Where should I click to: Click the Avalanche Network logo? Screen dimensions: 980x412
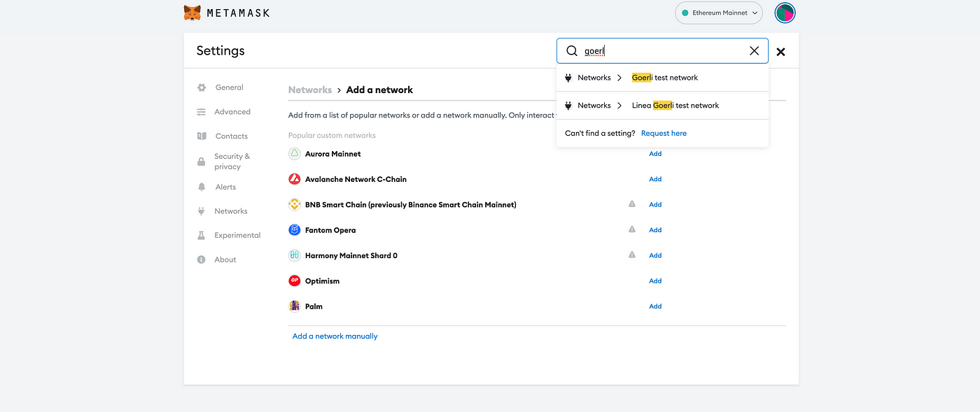click(295, 179)
